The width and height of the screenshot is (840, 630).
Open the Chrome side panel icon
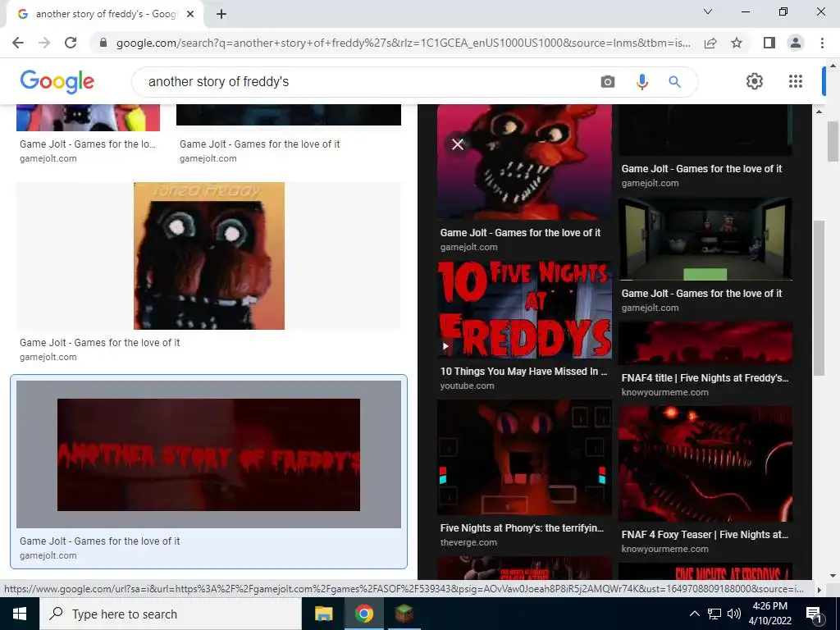(769, 43)
